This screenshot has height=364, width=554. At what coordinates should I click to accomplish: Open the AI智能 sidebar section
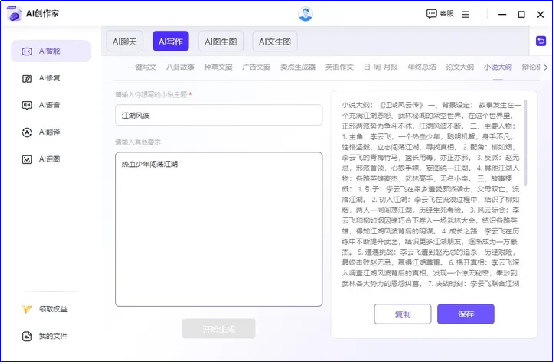(x=51, y=51)
